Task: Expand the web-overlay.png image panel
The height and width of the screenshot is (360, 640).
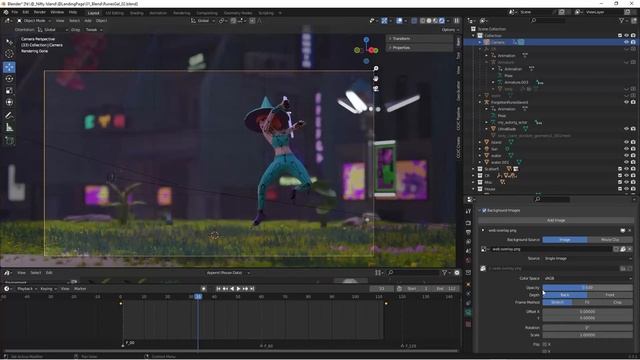Action: coord(483,230)
